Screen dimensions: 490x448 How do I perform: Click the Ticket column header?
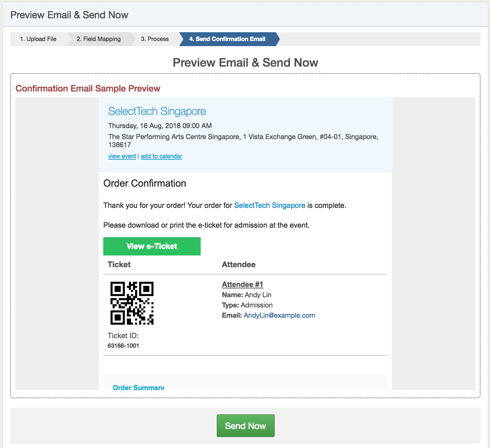119,265
